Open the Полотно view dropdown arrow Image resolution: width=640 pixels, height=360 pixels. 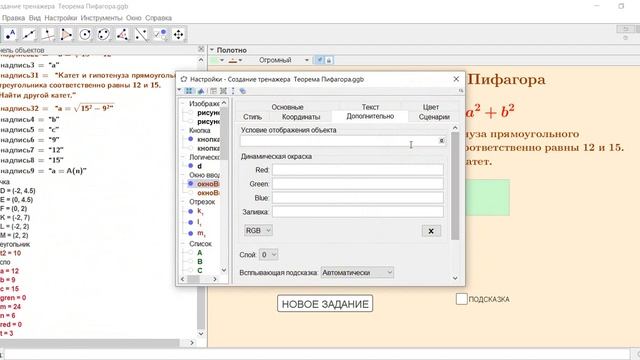212,50
